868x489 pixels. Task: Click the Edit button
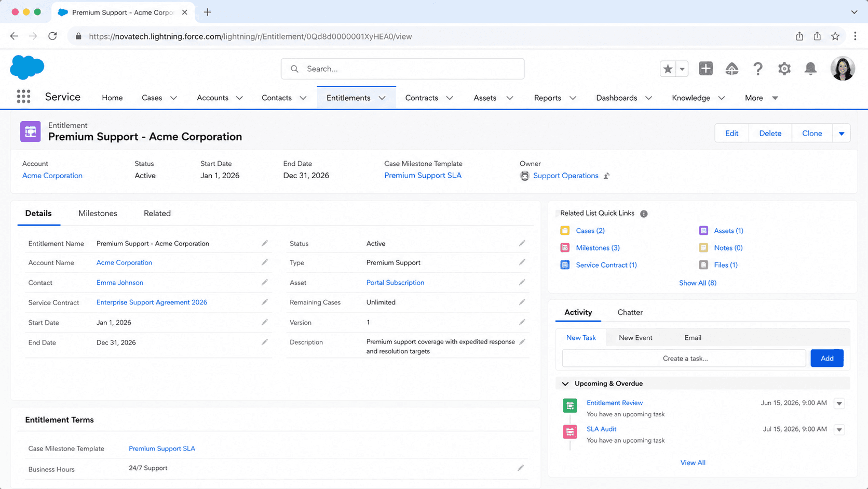point(731,134)
